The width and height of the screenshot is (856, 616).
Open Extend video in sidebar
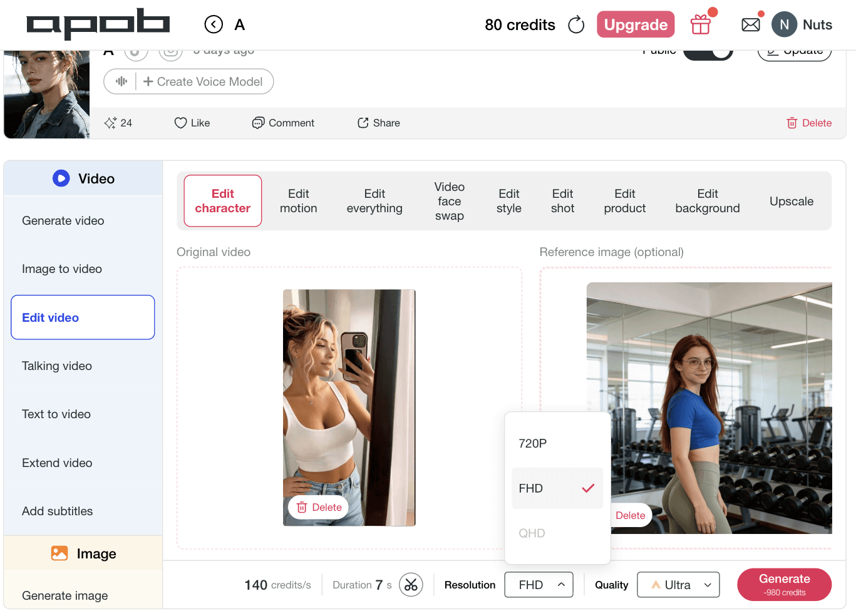(x=83, y=463)
